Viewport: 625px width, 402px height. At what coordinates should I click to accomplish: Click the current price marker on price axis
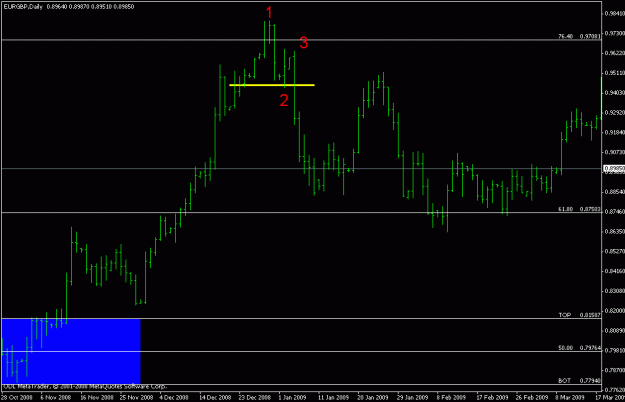[x=614, y=169]
